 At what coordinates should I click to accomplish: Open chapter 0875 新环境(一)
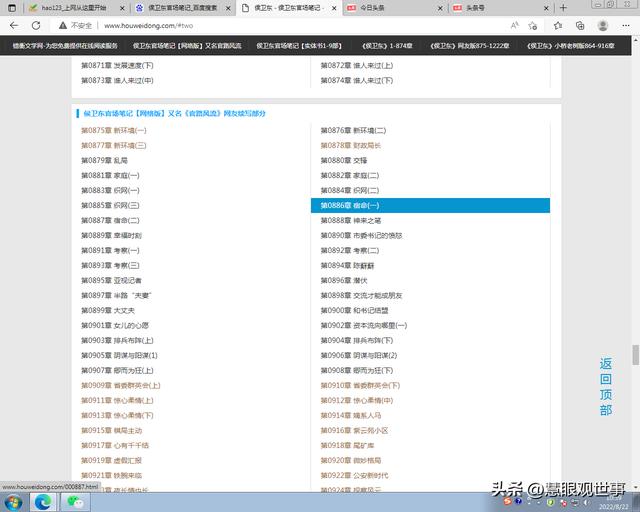(113, 130)
